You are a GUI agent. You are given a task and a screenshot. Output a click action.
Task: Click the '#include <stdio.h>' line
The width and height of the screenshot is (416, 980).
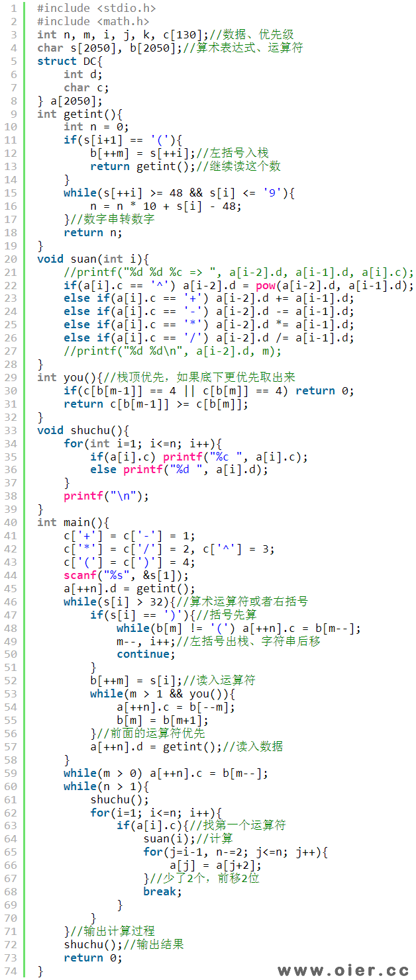click(x=97, y=8)
